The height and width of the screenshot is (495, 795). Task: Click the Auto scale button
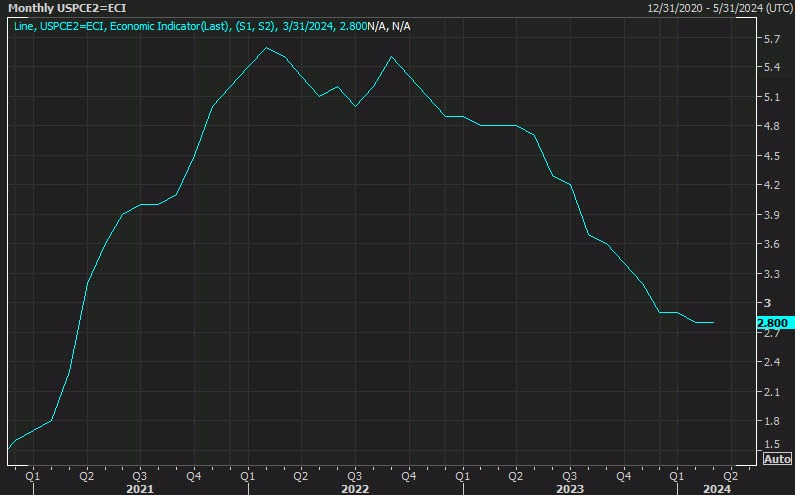(777, 458)
